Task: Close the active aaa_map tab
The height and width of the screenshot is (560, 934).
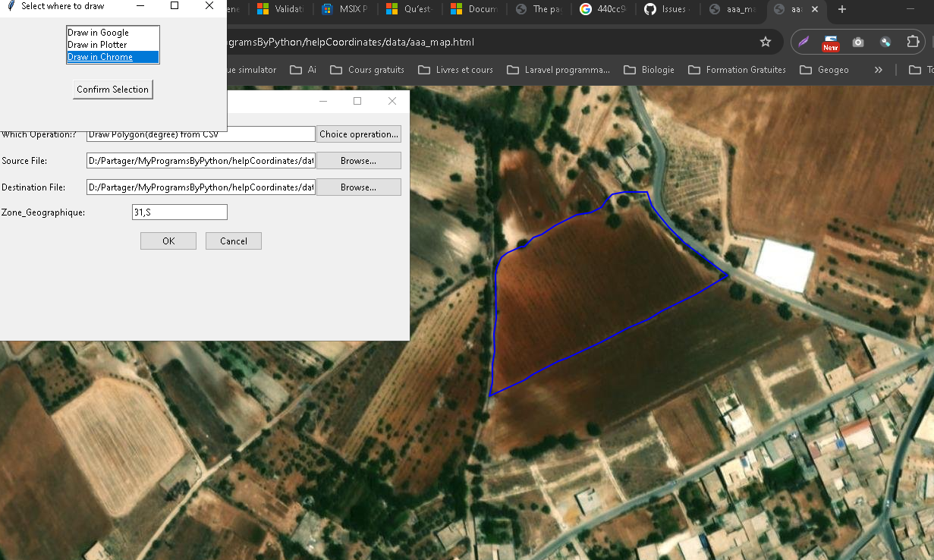Action: pos(816,10)
